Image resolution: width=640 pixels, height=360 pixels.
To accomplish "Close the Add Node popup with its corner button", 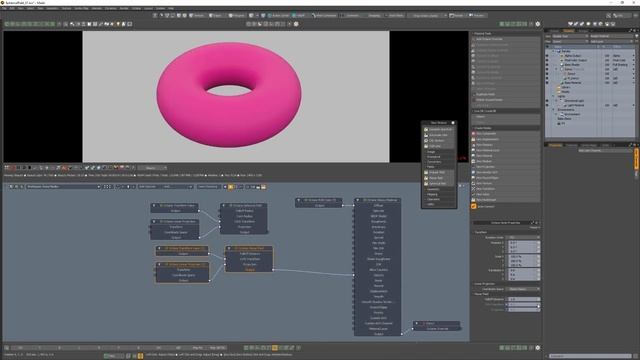I will tap(453, 122).
